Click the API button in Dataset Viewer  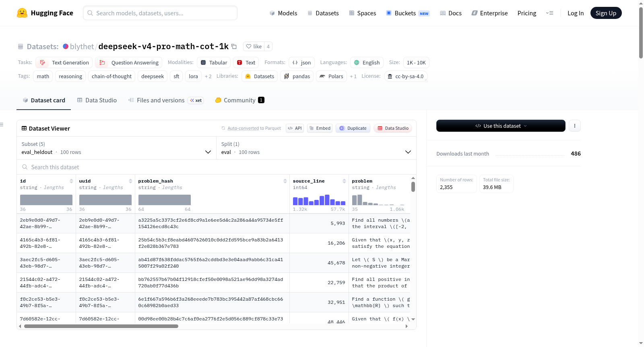coord(295,128)
